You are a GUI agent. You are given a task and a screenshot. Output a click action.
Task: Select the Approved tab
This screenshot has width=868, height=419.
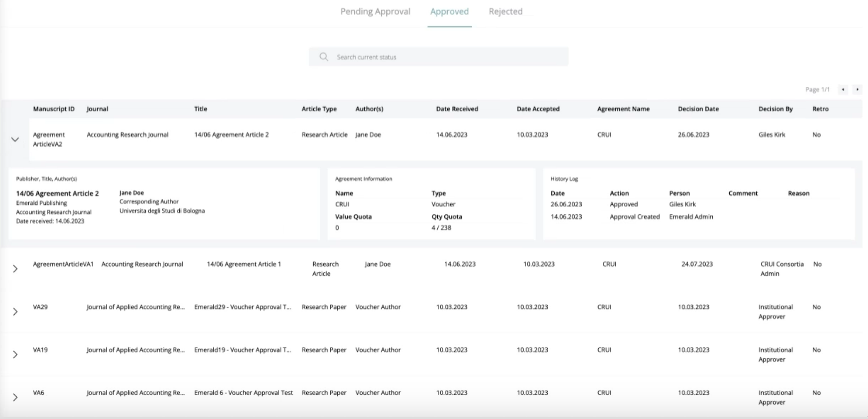449,12
